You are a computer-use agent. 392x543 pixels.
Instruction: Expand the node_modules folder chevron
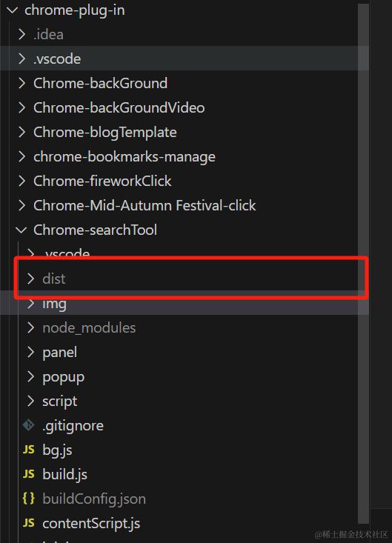pos(30,327)
